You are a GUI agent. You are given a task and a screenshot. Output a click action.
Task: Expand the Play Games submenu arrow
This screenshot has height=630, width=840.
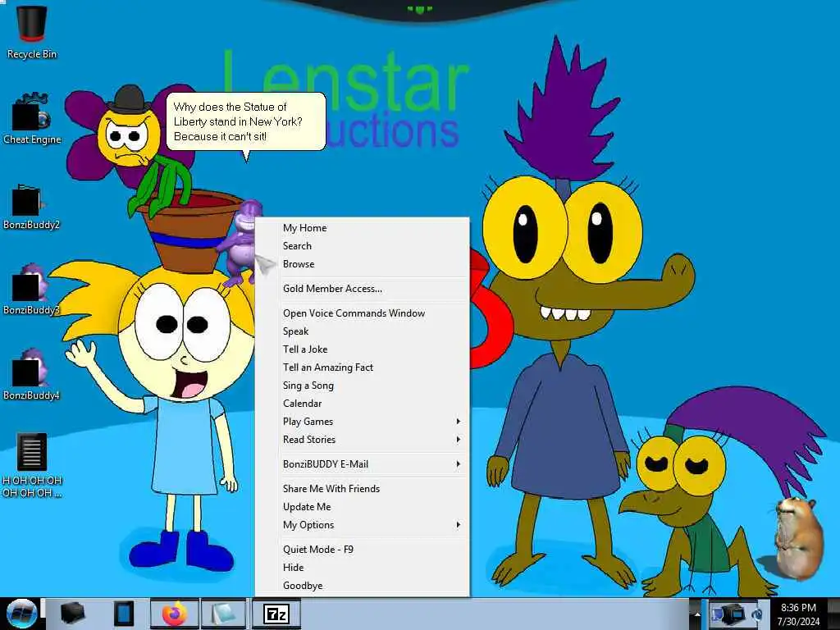pos(458,422)
